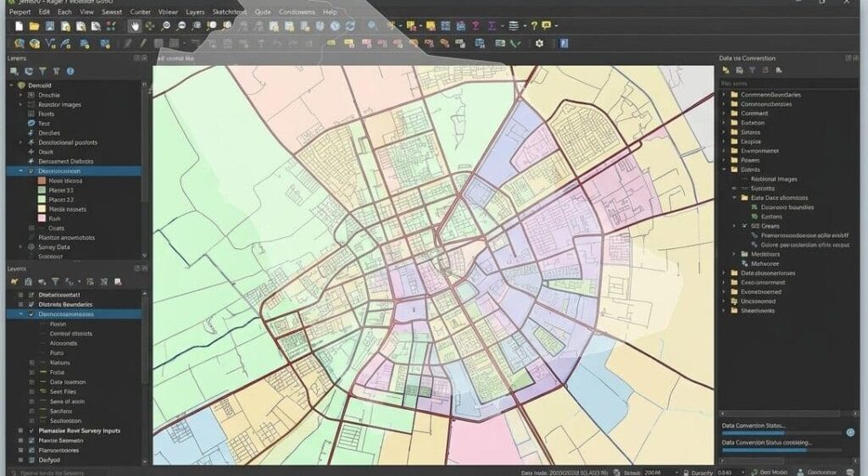The height and width of the screenshot is (476, 868).
Task: Click the Data Conversion Status progress bar
Action: [x=782, y=434]
